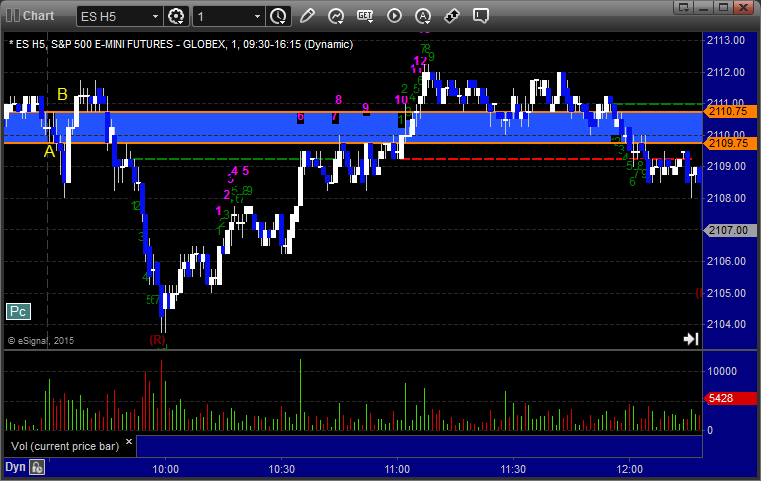Click the magenta 8 count marker

point(338,100)
